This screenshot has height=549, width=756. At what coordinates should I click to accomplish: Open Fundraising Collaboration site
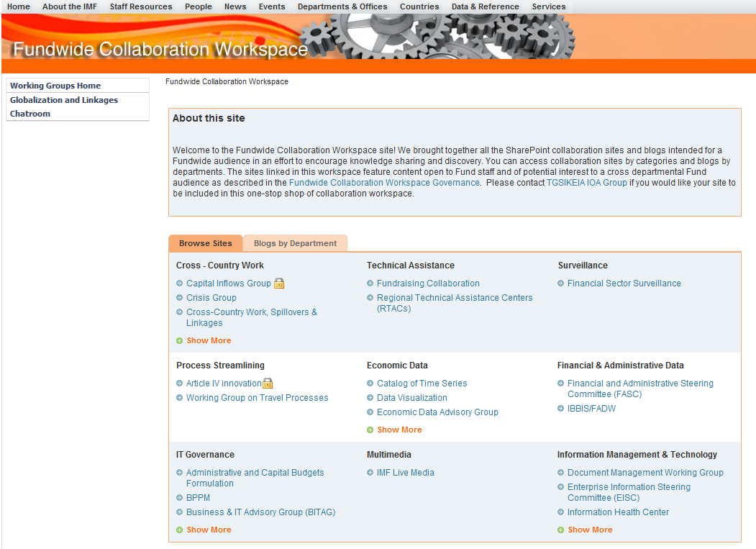tap(428, 283)
